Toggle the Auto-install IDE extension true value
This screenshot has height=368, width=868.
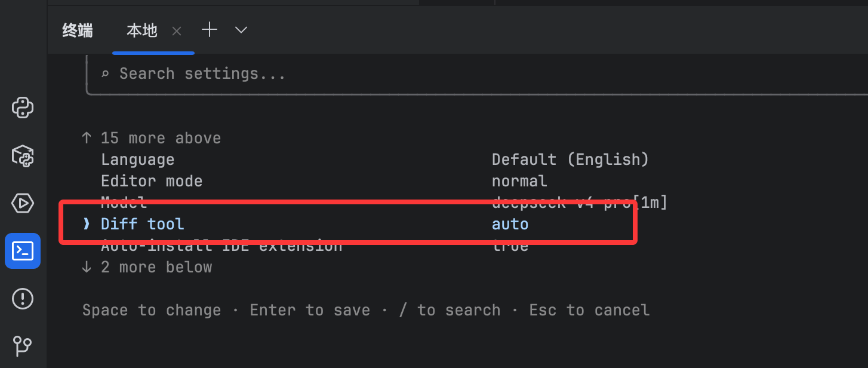510,246
